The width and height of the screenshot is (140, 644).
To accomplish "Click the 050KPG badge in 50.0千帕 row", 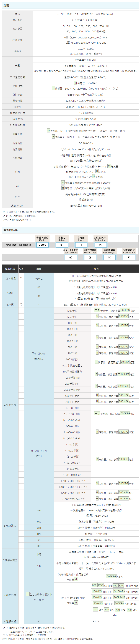I will [124, 316].
